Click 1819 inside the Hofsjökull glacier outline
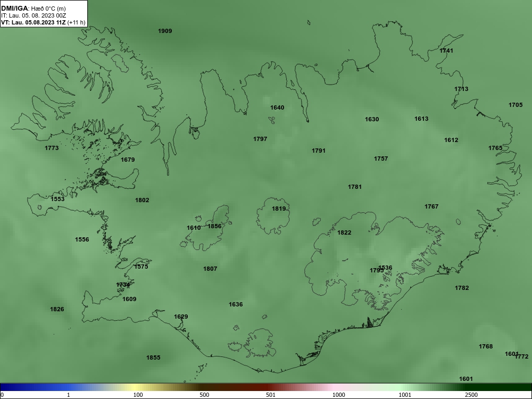The image size is (532, 399). (x=279, y=209)
